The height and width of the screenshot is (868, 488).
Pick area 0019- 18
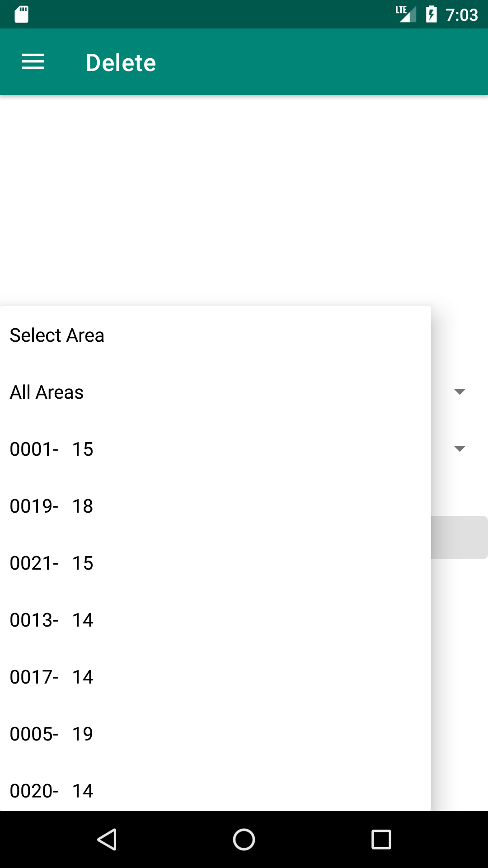tap(215, 506)
